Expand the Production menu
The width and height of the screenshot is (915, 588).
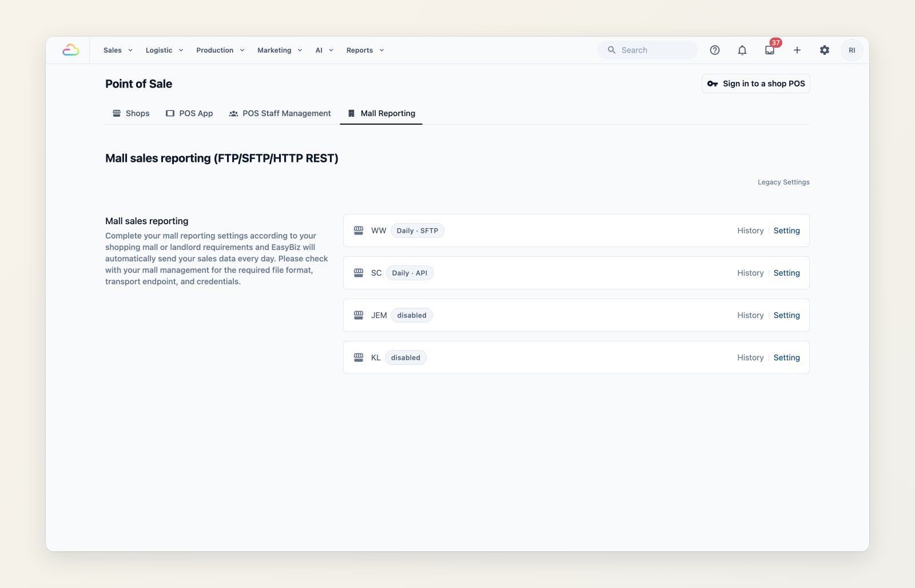220,50
